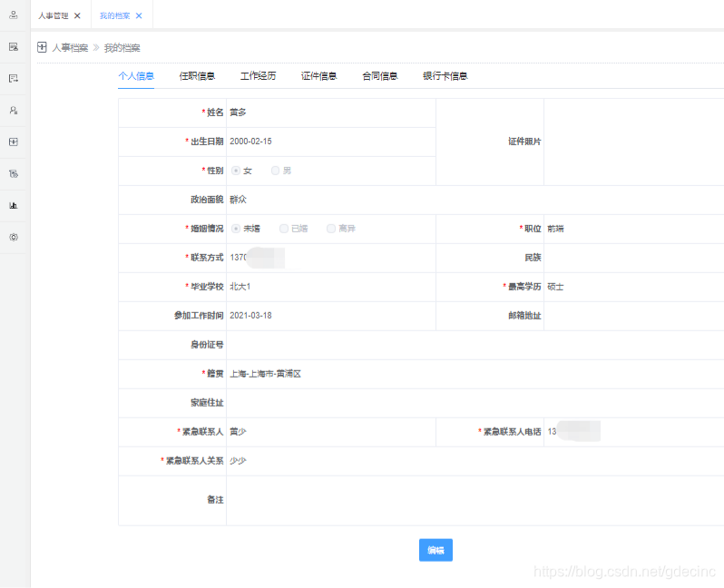The width and height of the screenshot is (724, 588).
Task: Click the empty 民族 field
Action: [634, 258]
